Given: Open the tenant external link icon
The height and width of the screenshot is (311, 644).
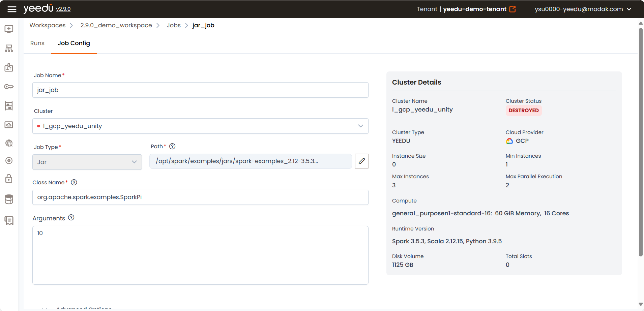Looking at the screenshot, I should point(513,9).
